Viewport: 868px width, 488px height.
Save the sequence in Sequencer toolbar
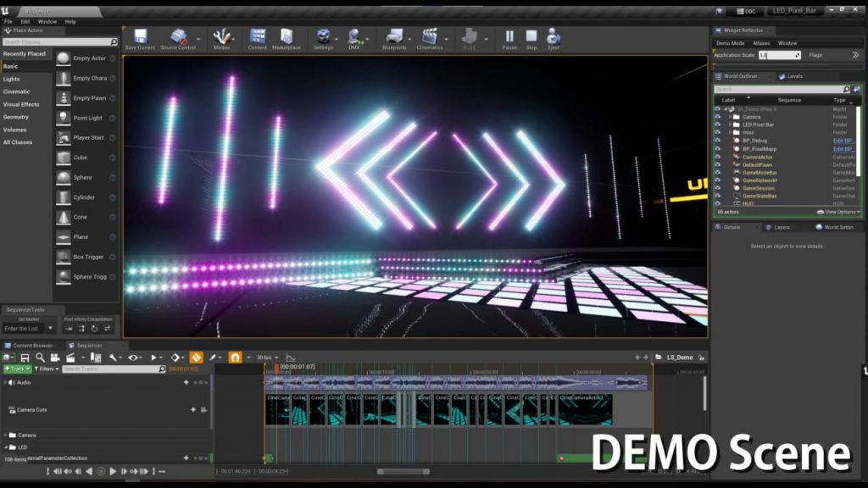coord(25,358)
